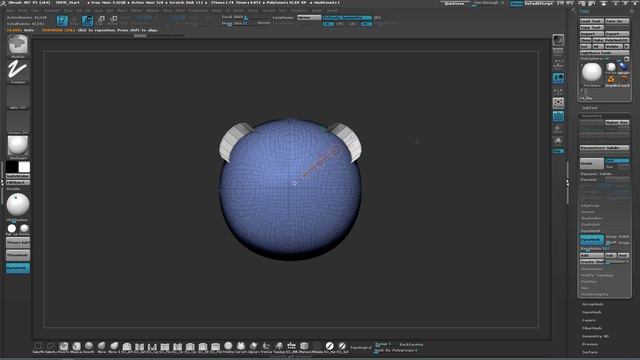
Task: Open the Freehand stroke type picker
Action: [x=18, y=70]
